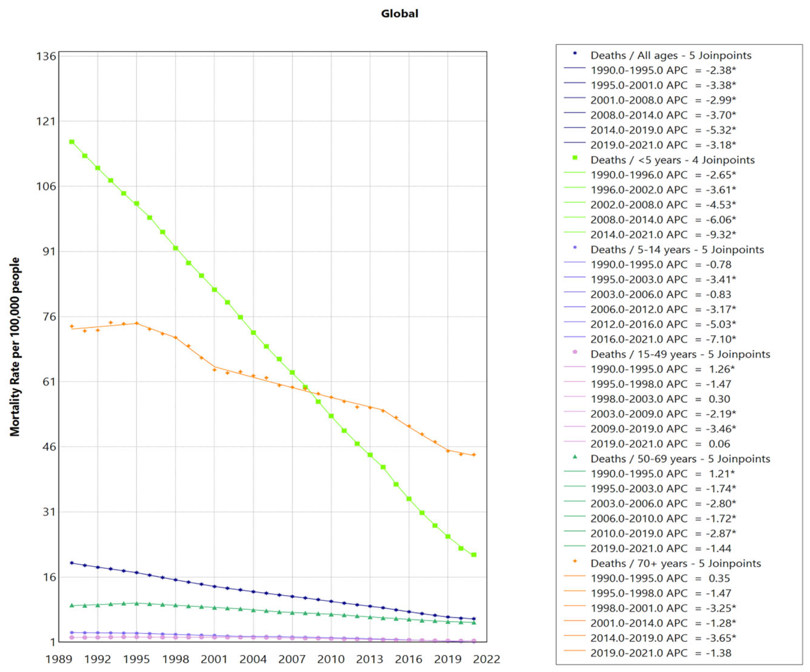This screenshot has height=672, width=810.
Task: Click the All ages legend star marker
Action: coord(575,53)
